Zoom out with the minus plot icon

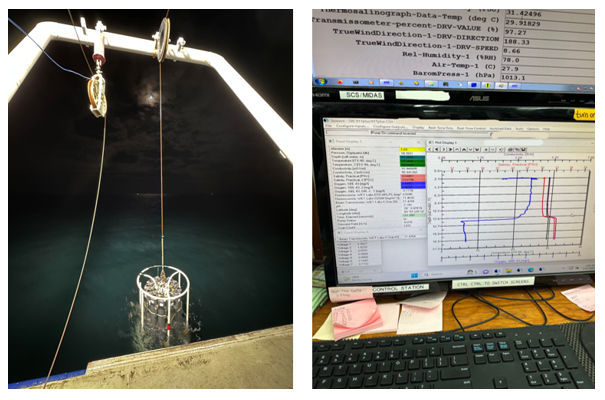point(492,150)
